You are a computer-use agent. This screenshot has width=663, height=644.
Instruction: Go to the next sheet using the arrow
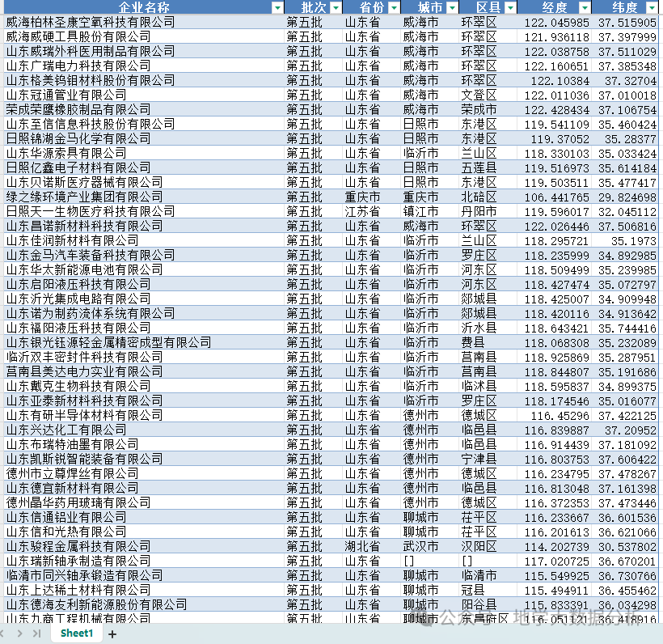coord(20,633)
